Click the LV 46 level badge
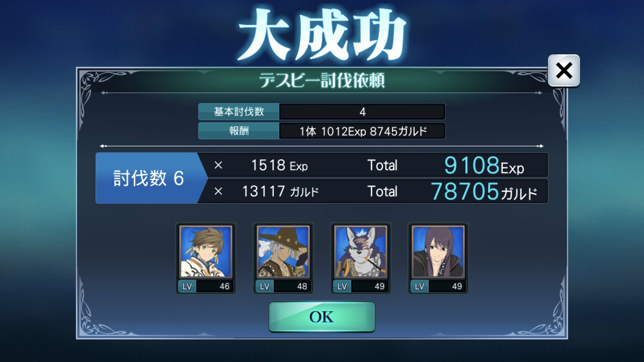Image resolution: width=644 pixels, height=362 pixels. 206,286
